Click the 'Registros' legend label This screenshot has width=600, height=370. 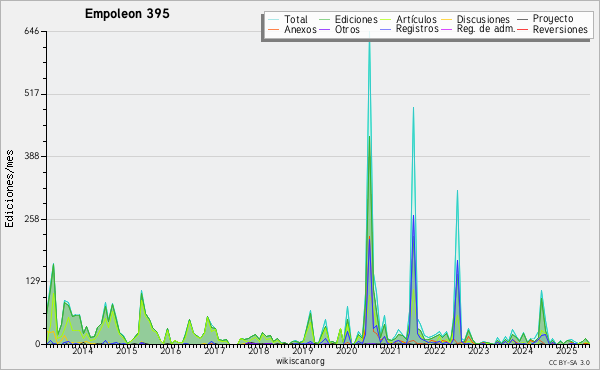(x=417, y=29)
